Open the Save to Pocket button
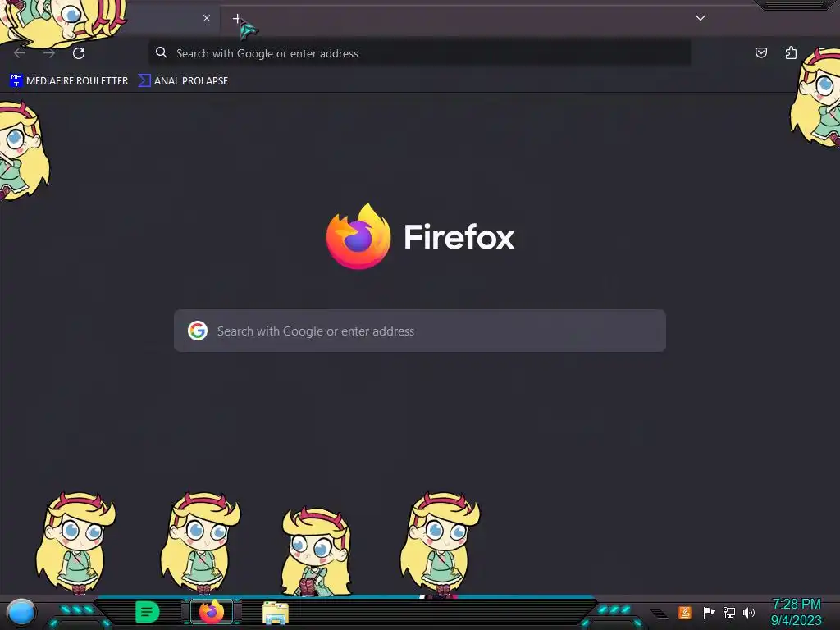Screen dimensions: 840x630 [x=760, y=52]
